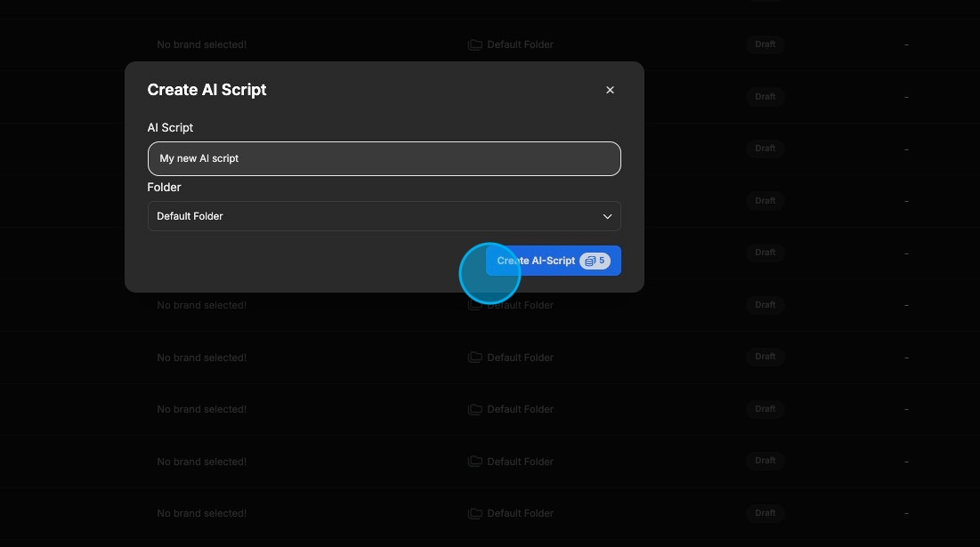Click the folder icon in the topmost row
The width and height of the screenshot is (980, 547).
[475, 44]
